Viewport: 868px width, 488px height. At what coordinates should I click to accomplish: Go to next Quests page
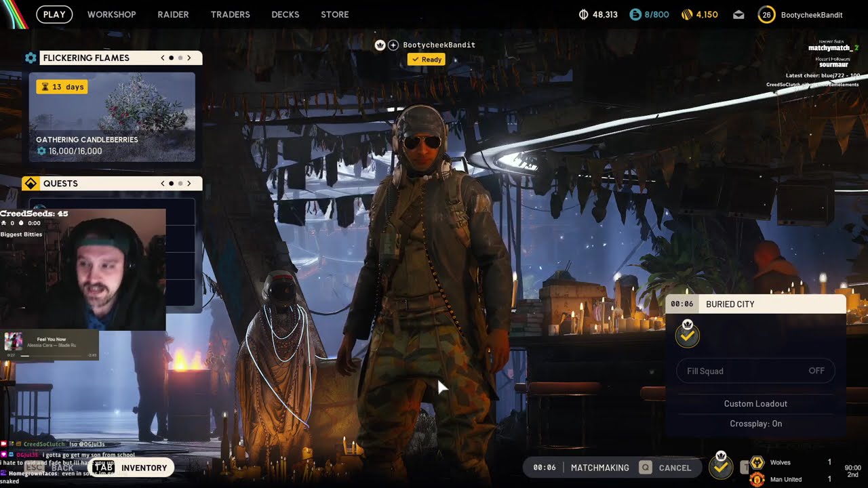pos(189,184)
